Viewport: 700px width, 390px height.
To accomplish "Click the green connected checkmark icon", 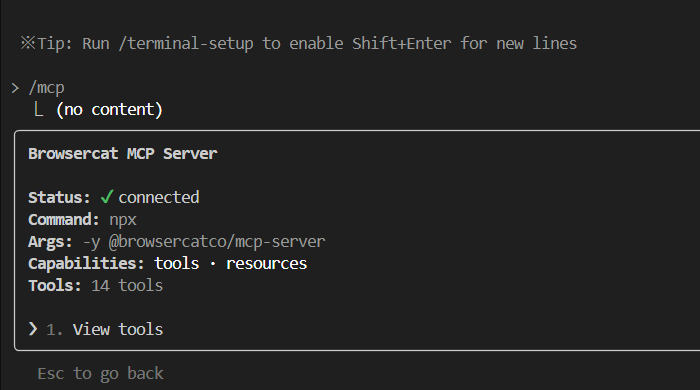I will (107, 197).
